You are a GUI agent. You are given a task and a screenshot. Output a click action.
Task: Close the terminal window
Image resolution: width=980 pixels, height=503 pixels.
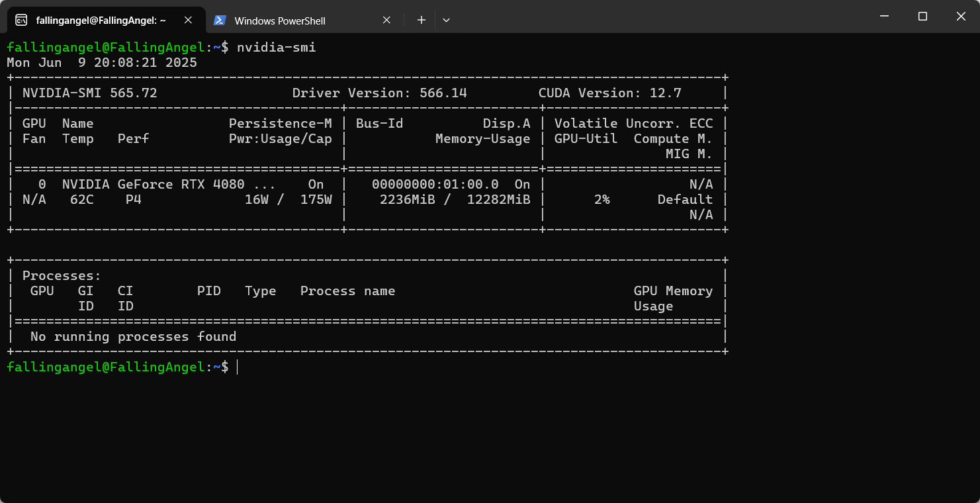[961, 16]
